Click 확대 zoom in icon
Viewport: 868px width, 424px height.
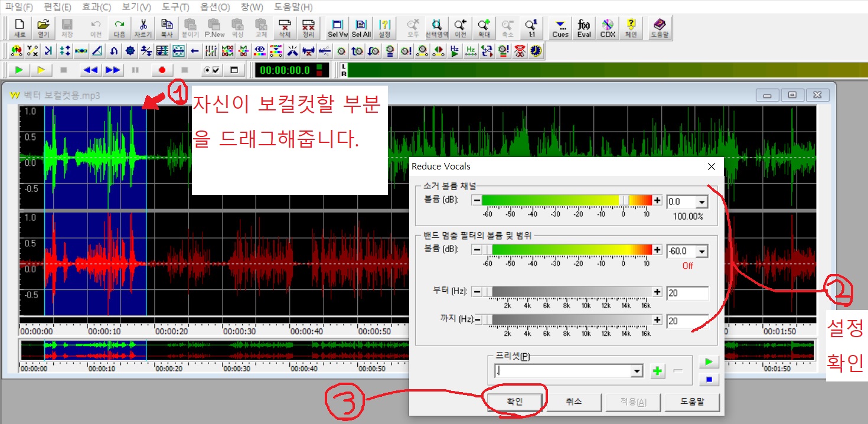point(484,27)
